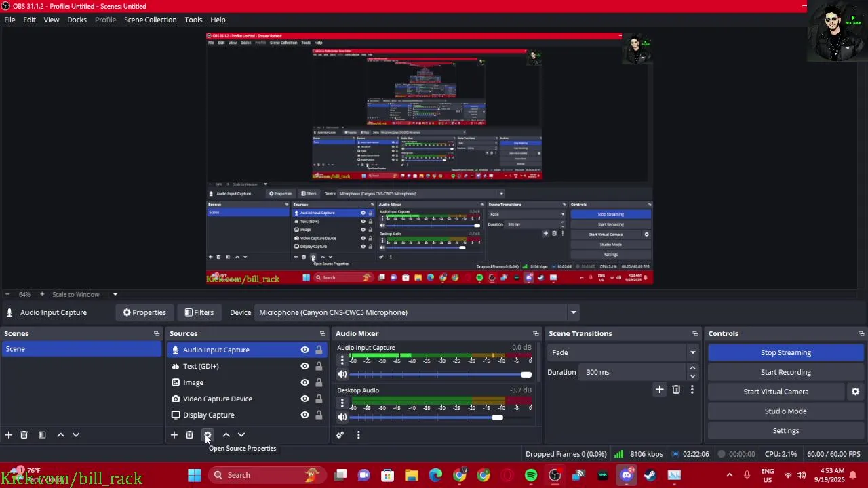Add a scene transition with plus icon
Viewport: 868px width, 488px height.
click(659, 389)
